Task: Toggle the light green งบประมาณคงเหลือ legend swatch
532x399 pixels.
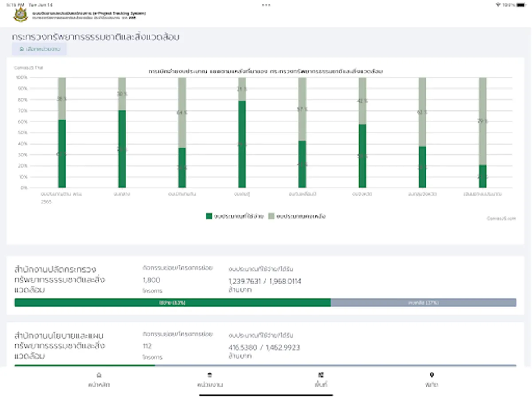Action: 271,216
